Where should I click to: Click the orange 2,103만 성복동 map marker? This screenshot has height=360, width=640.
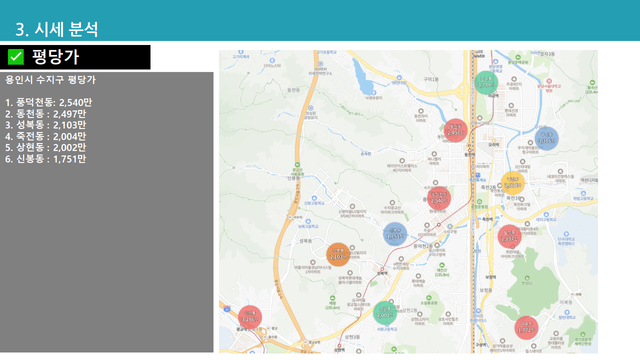click(x=338, y=254)
